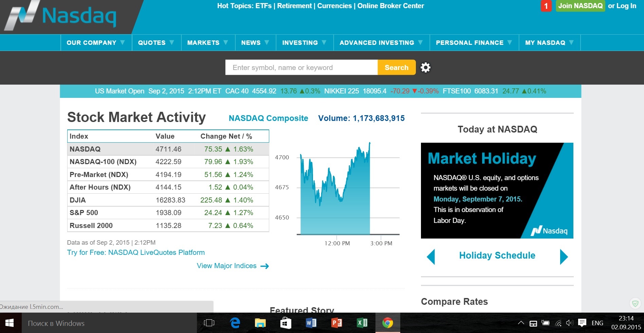Click the green shield icon
The image size is (644, 333).
635,303
